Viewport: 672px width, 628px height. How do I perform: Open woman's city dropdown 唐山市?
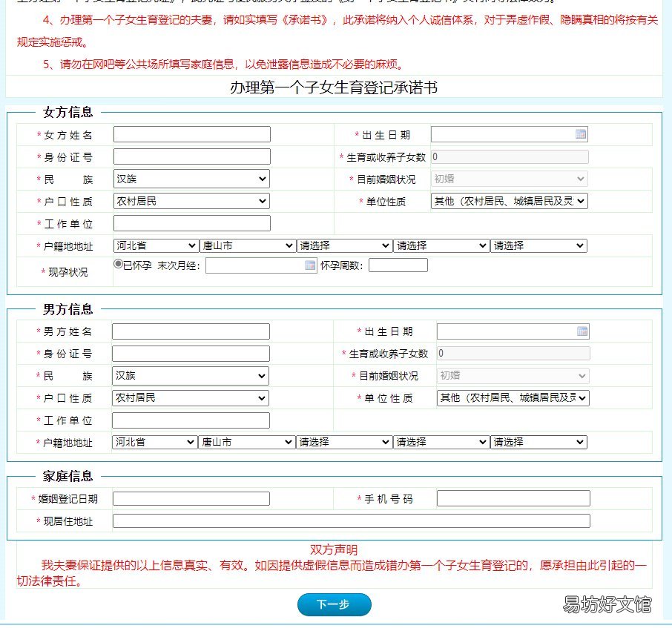(247, 245)
